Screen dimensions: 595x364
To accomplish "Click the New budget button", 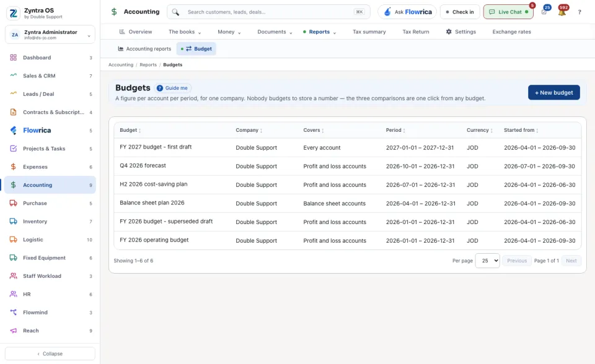I will (554, 92).
